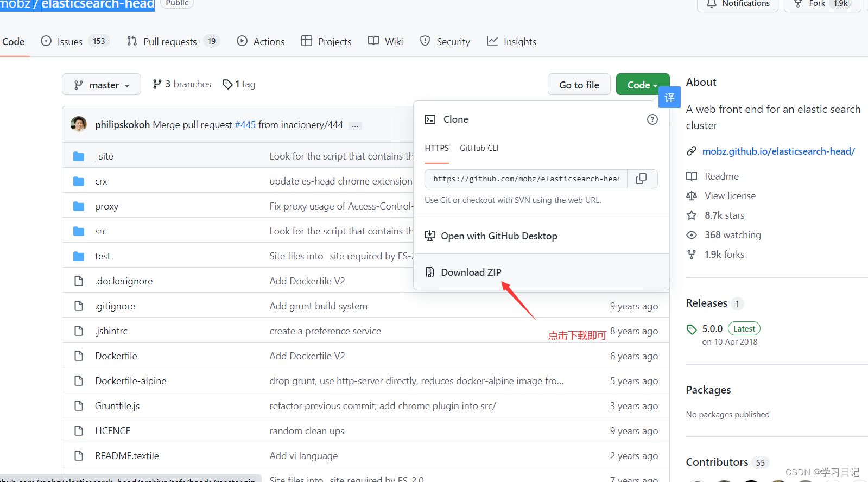Open the Releases heading link

[x=707, y=303]
